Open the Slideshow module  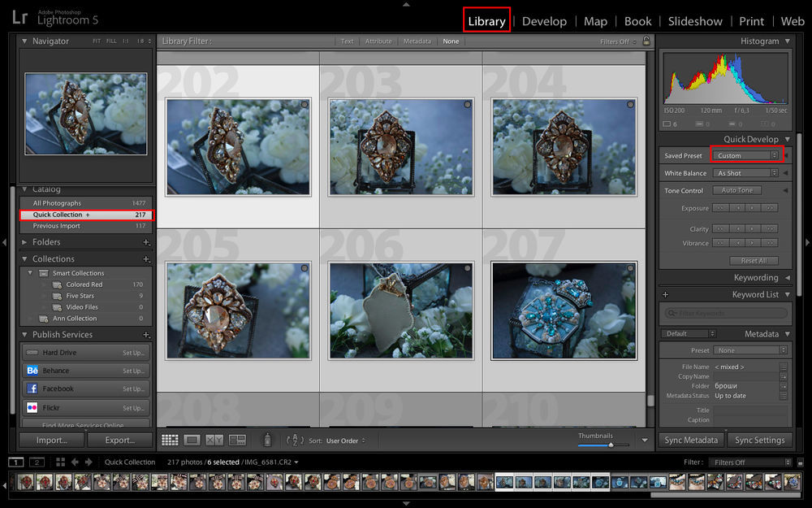[695, 21]
